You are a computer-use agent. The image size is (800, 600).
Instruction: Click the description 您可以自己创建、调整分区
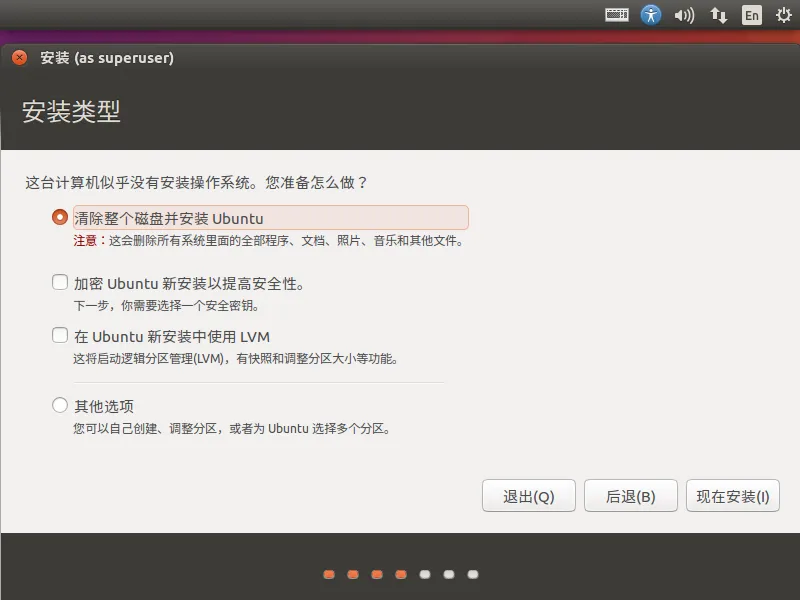pos(232,429)
